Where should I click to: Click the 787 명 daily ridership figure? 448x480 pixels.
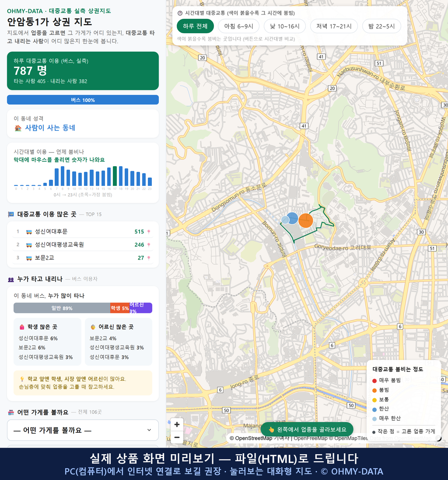[x=30, y=71]
